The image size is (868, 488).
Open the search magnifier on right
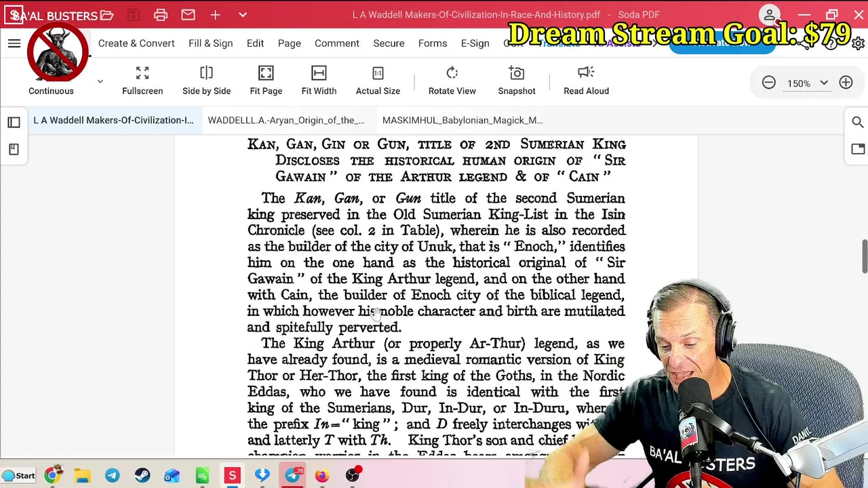click(x=858, y=122)
